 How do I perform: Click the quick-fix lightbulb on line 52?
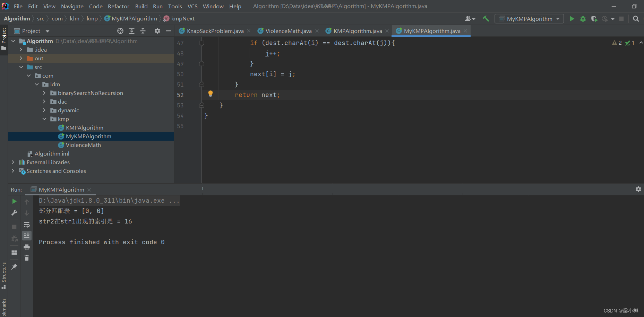211,93
